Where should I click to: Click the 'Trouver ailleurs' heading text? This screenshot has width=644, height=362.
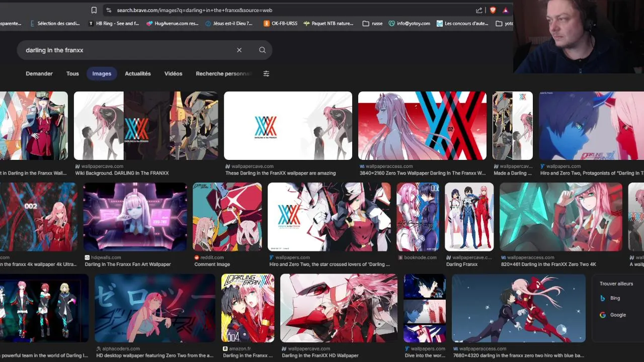[x=616, y=284]
